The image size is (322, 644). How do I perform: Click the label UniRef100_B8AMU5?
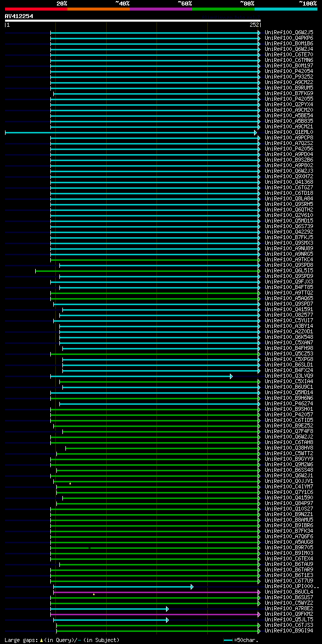tap(289, 520)
